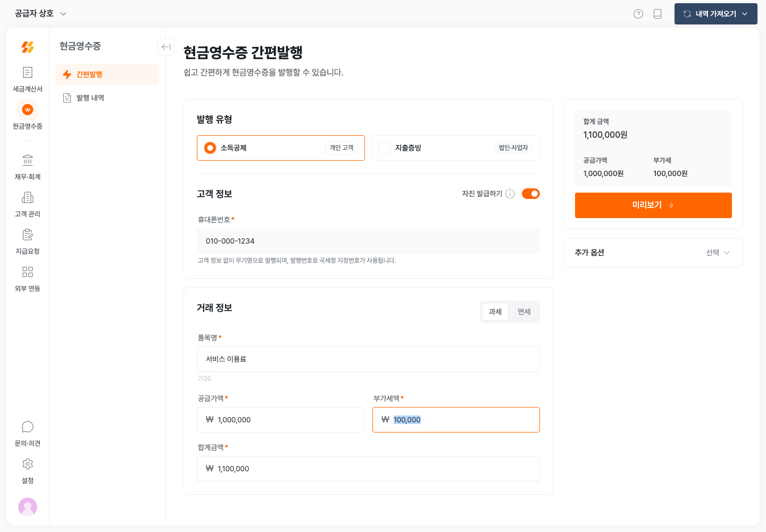766x532 pixels.
Task: Click the 휴대폰번호 input field
Action: (x=368, y=241)
